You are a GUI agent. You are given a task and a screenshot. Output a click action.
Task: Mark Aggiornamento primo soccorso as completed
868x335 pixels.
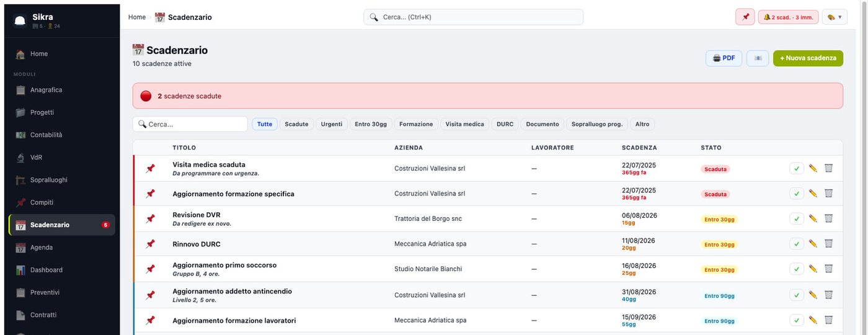(x=797, y=269)
